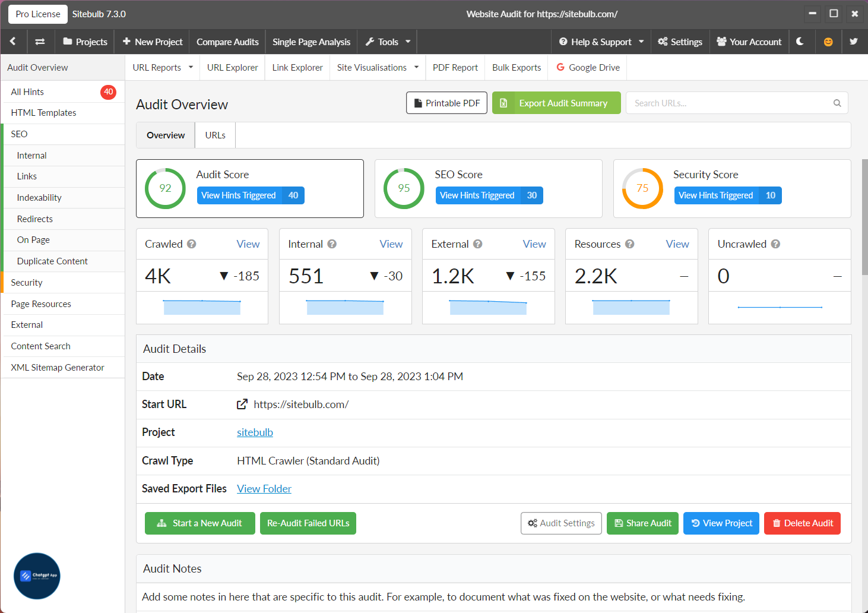The height and width of the screenshot is (613, 868).
Task: Click the swap arrows toolbar icon
Action: (x=40, y=42)
